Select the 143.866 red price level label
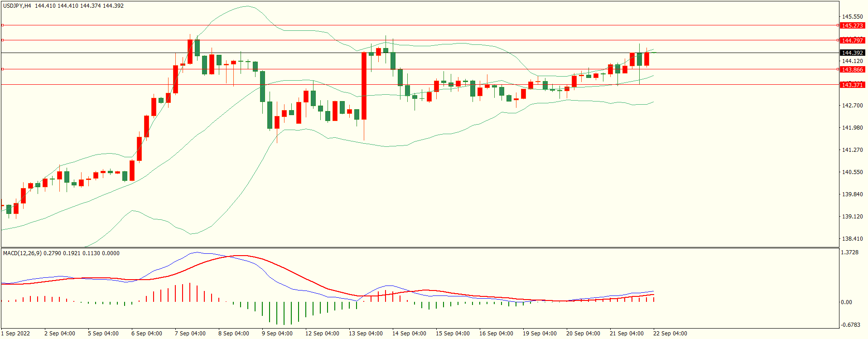Image resolution: width=868 pixels, height=339 pixels. pyautogui.click(x=852, y=70)
